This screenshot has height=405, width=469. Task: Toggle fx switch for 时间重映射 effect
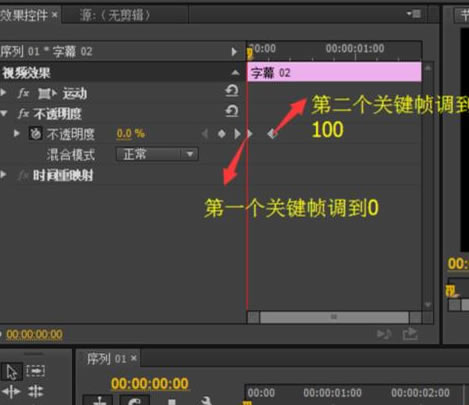[23, 175]
